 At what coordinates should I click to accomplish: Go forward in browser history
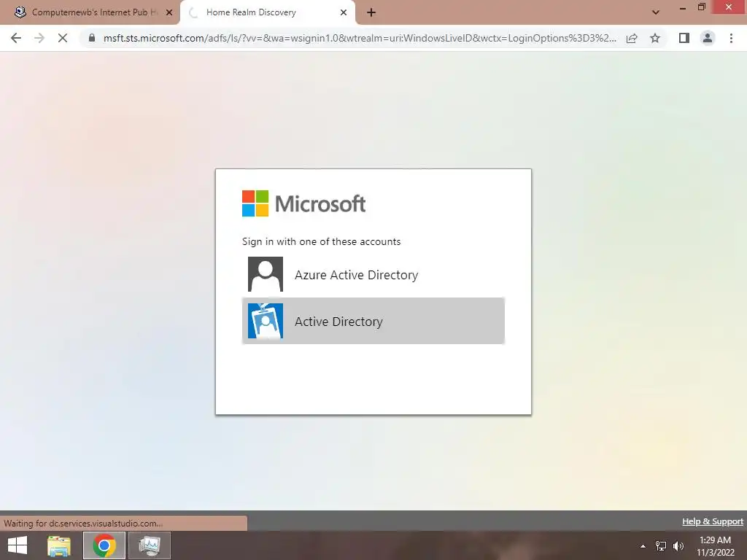coord(39,38)
